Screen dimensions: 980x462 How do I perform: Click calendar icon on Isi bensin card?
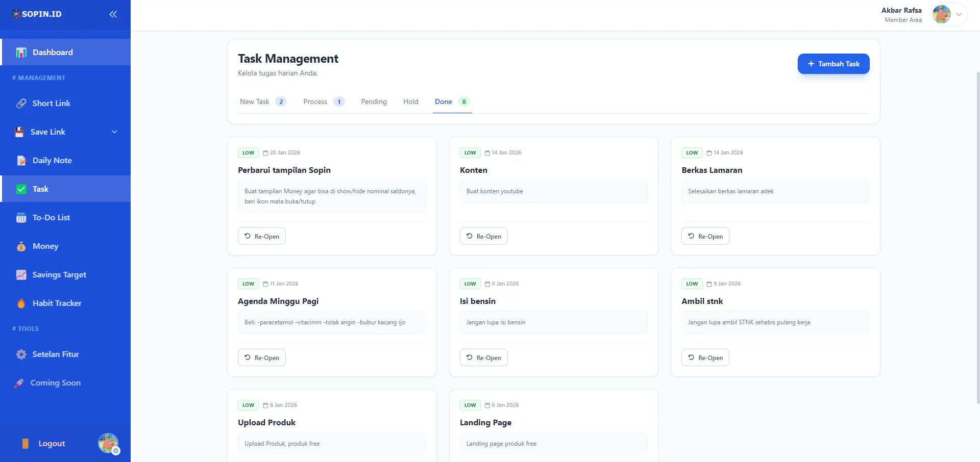[x=487, y=284]
